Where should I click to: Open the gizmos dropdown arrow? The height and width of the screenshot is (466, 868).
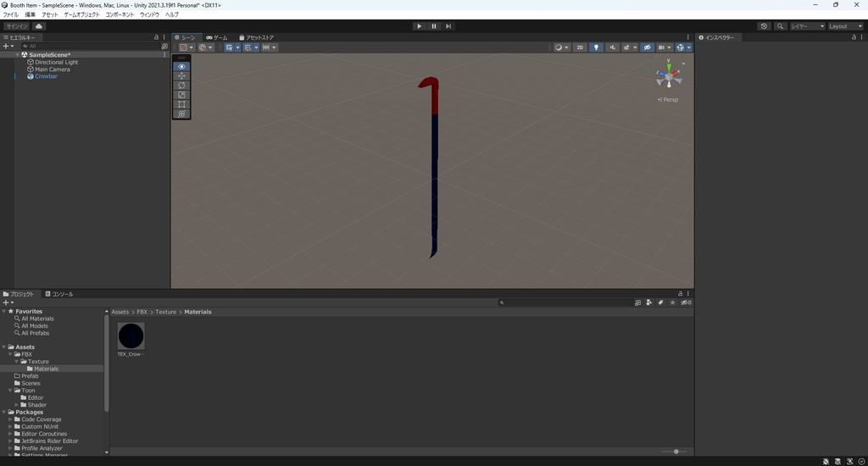689,47
